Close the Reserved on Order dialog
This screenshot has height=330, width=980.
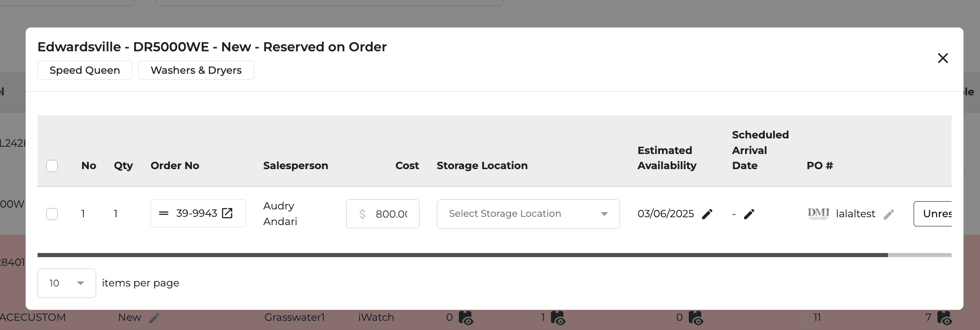[x=943, y=58]
